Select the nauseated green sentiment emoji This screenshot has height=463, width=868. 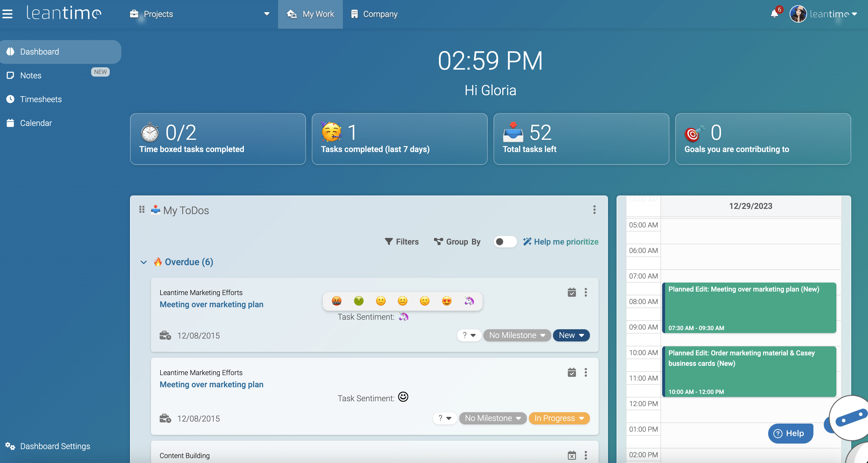pyautogui.click(x=359, y=301)
